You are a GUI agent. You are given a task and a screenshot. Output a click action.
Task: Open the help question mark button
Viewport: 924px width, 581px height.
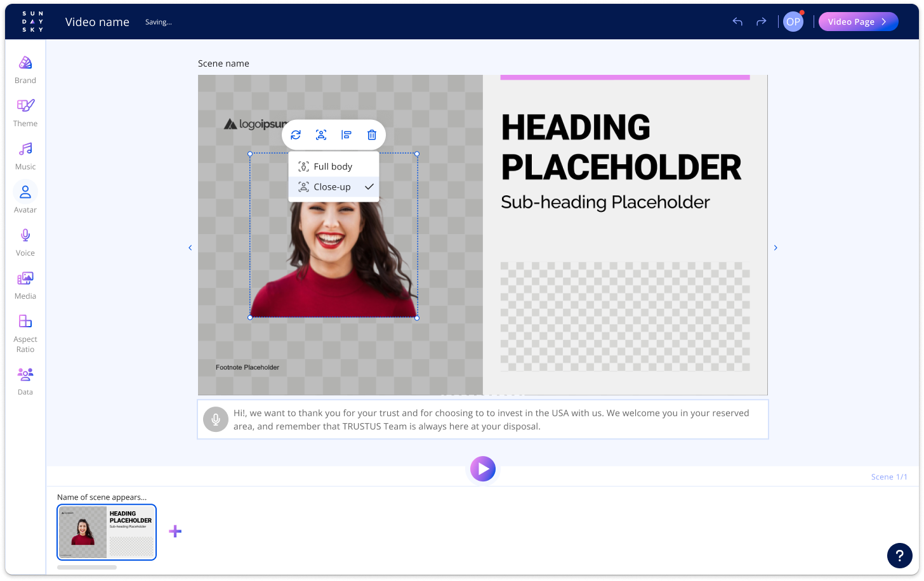pos(899,556)
